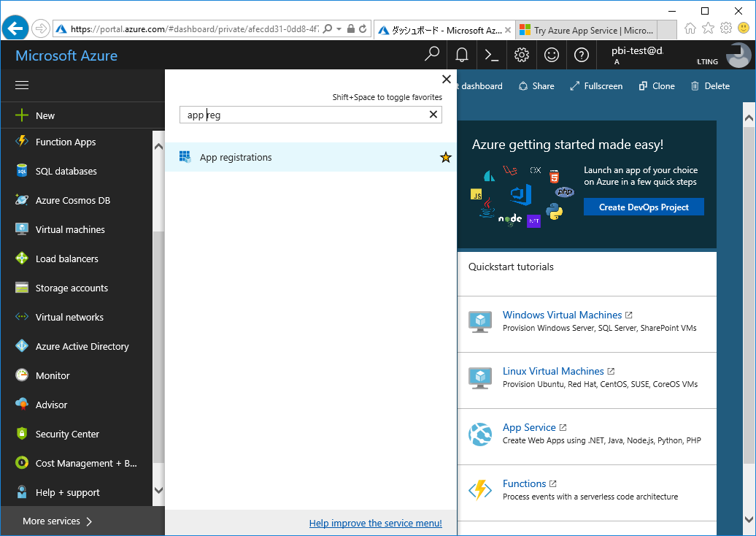756x536 pixels.
Task: Open the help question mark
Action: 581,55
